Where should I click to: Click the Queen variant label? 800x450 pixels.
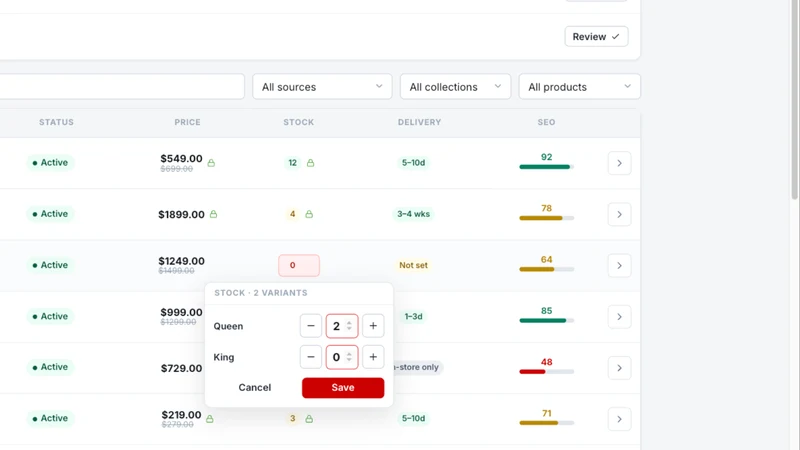pyautogui.click(x=228, y=327)
